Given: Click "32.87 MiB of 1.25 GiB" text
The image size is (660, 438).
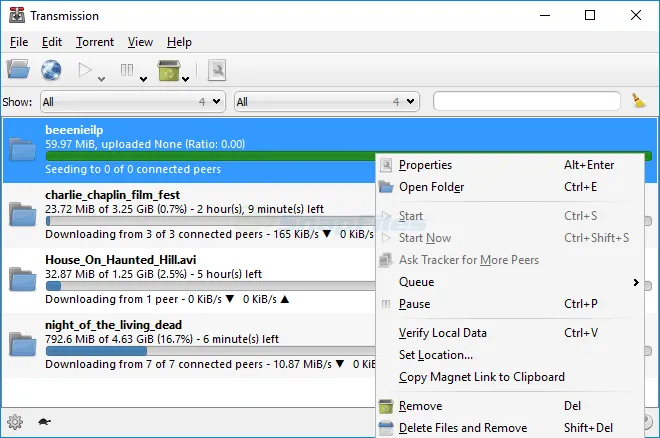Looking at the screenshot, I should coord(99,274).
